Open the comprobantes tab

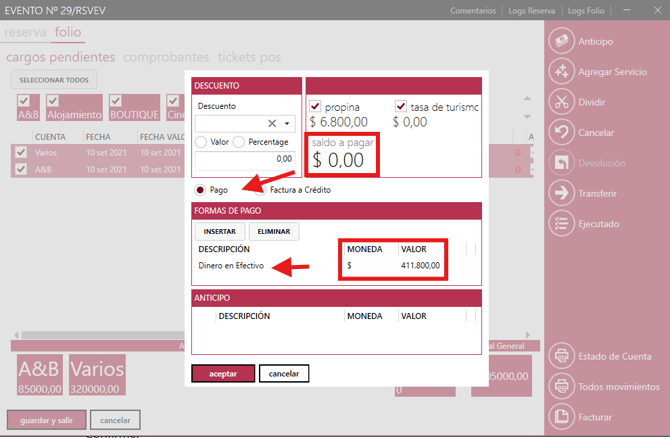(x=165, y=58)
